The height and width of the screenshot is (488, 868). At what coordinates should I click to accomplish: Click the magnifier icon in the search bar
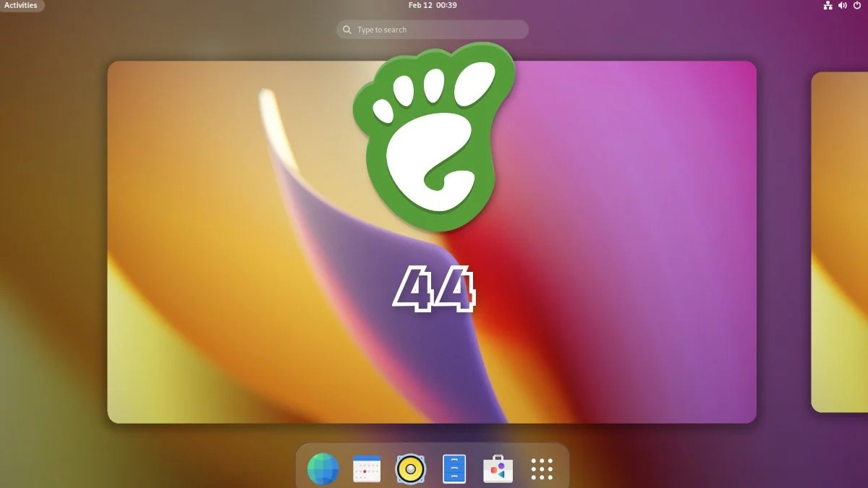tap(346, 30)
